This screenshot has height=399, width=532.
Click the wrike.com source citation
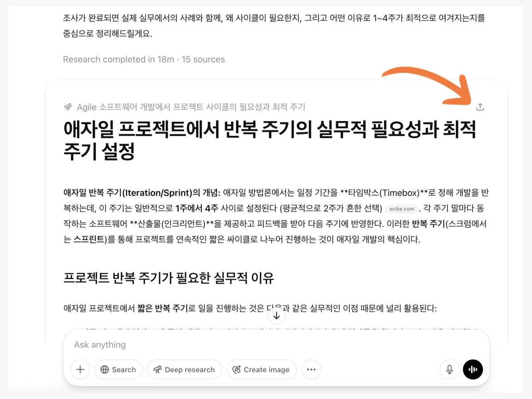click(x=402, y=209)
